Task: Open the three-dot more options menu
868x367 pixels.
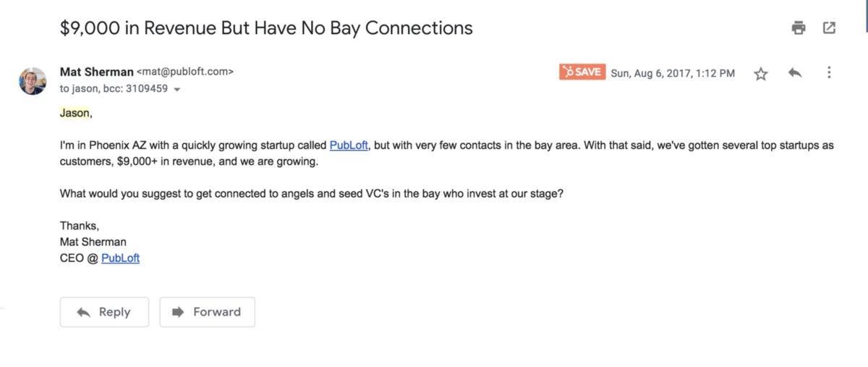Action: 829,72
